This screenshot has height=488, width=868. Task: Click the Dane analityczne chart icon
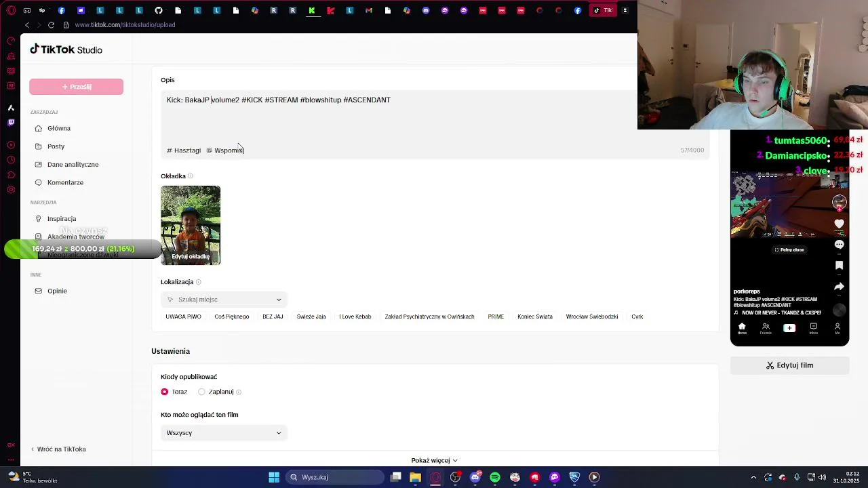pyautogui.click(x=39, y=164)
